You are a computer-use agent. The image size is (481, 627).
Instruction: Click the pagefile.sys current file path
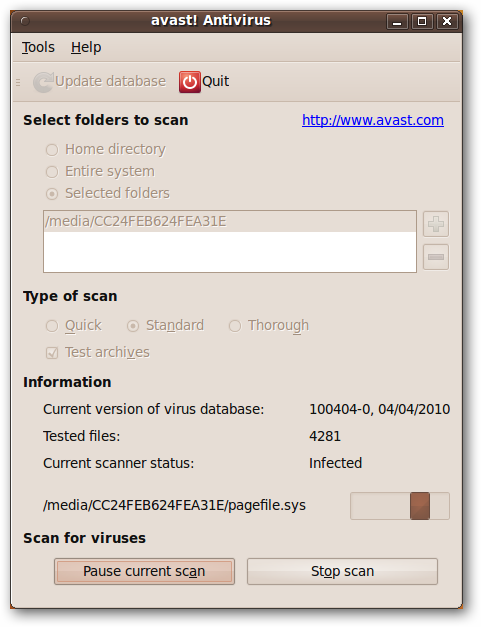(174, 505)
